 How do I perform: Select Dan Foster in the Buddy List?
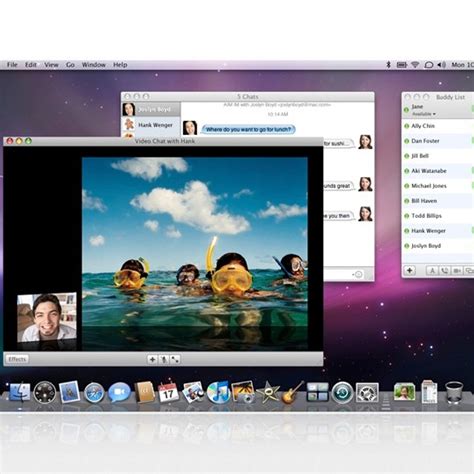438,141
